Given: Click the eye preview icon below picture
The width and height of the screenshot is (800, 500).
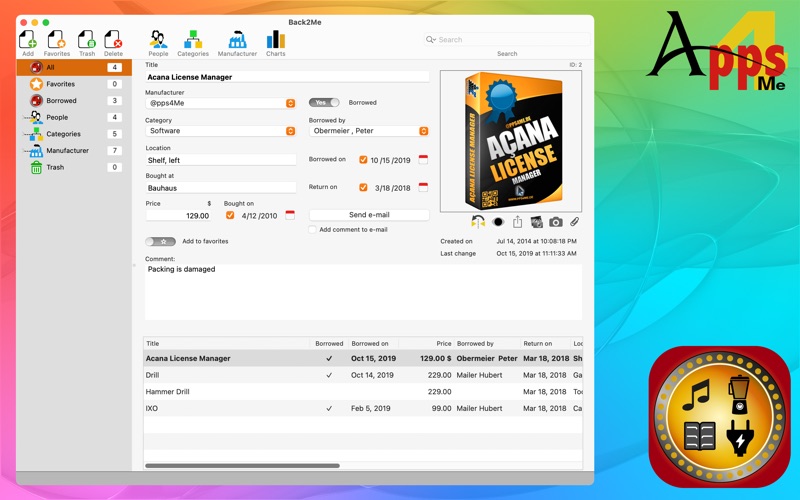Looking at the screenshot, I should click(x=498, y=222).
